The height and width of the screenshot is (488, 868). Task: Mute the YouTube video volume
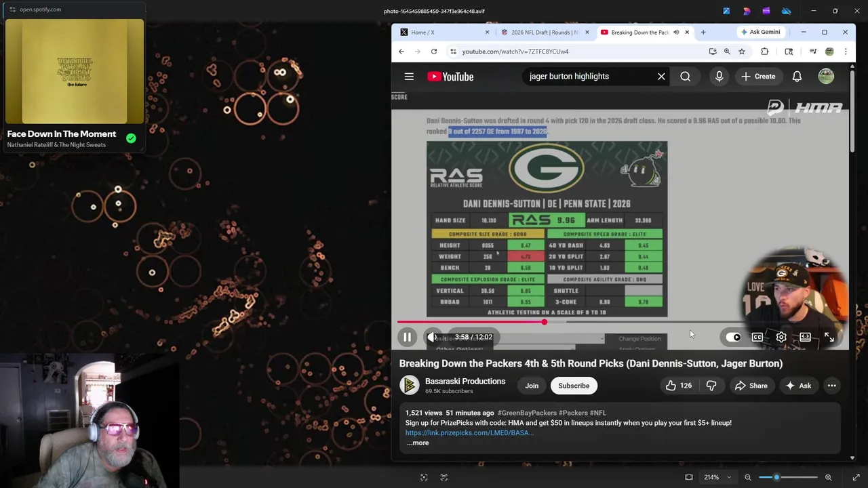coord(432,337)
